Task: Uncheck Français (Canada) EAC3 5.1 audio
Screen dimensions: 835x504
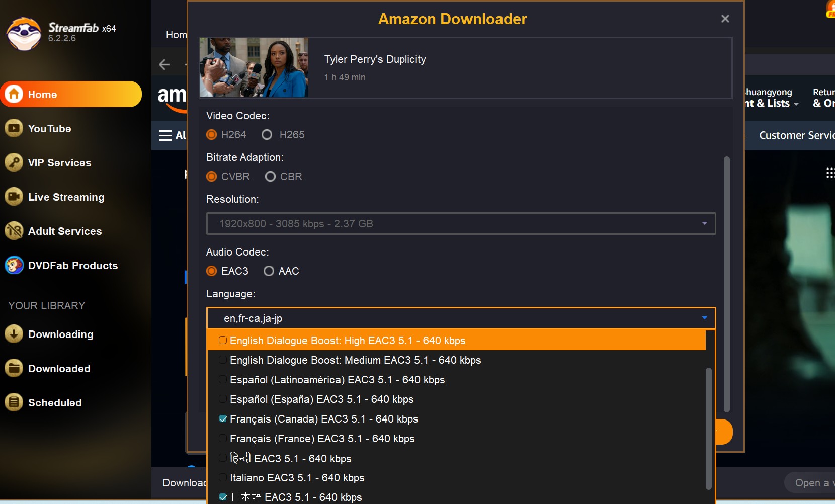Action: (x=223, y=419)
